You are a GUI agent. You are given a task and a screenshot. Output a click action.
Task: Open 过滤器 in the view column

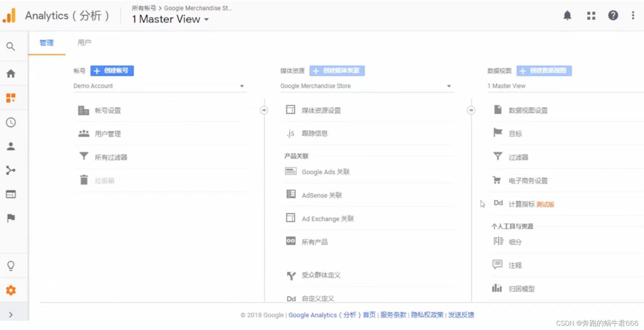pyautogui.click(x=566, y=157)
